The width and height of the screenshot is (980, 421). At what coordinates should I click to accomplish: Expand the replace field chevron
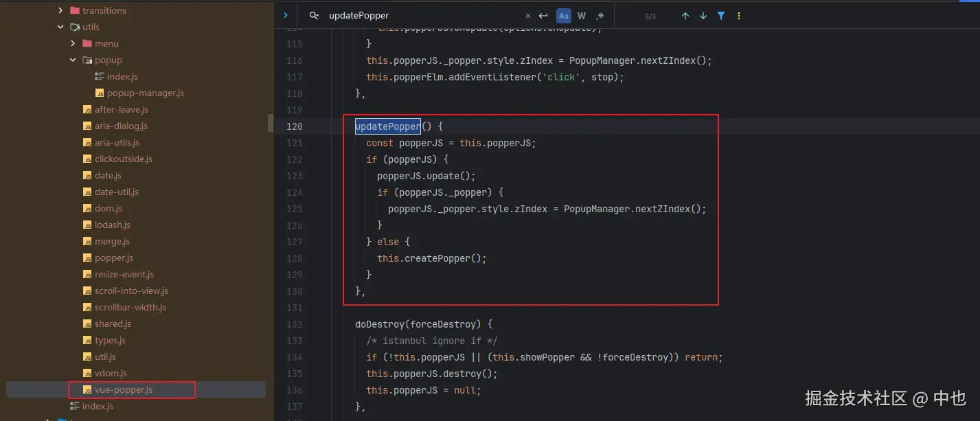(x=285, y=15)
